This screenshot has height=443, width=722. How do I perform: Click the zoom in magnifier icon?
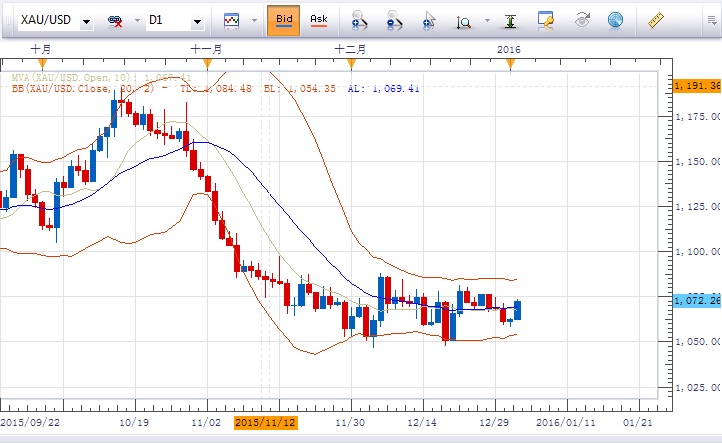[x=359, y=21]
